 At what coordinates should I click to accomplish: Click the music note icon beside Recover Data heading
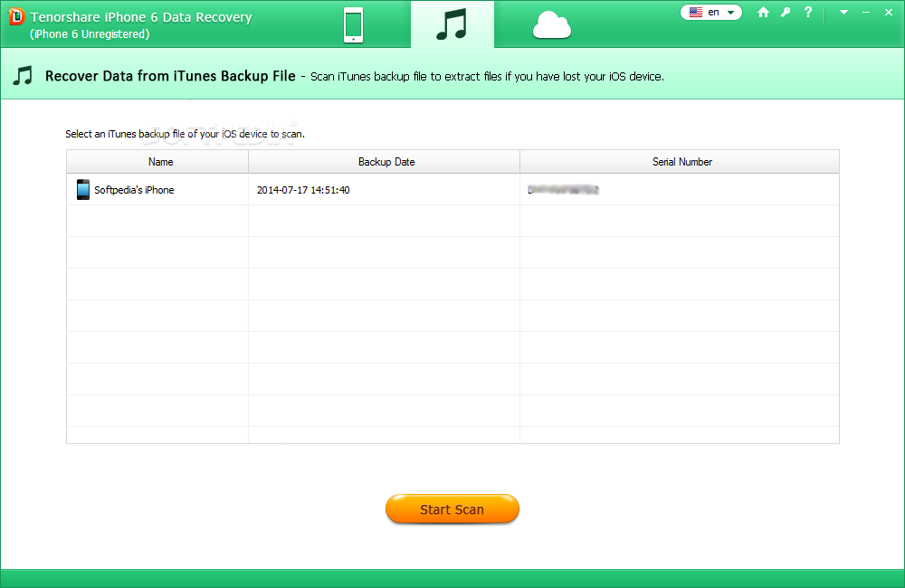point(24,76)
